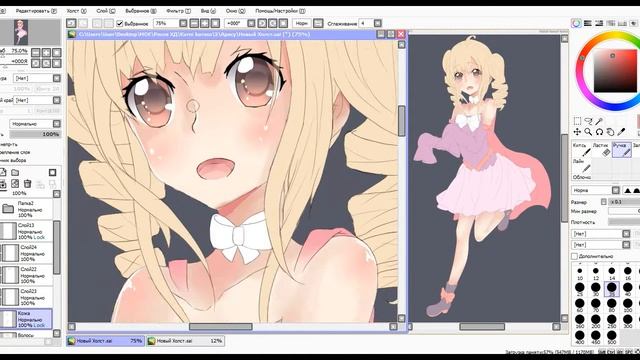
Task: Select the Слой13 layer
Action: click(x=26, y=231)
